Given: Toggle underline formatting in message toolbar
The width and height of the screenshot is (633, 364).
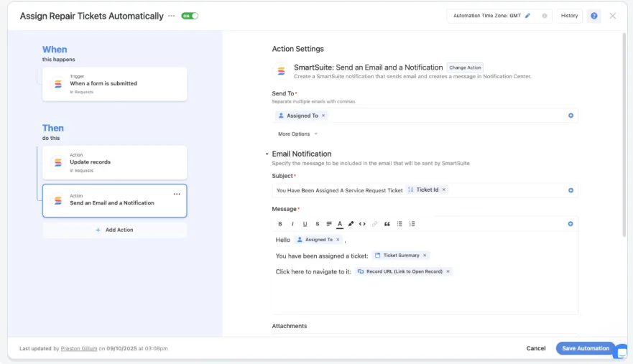Looking at the screenshot, I should pos(305,224).
